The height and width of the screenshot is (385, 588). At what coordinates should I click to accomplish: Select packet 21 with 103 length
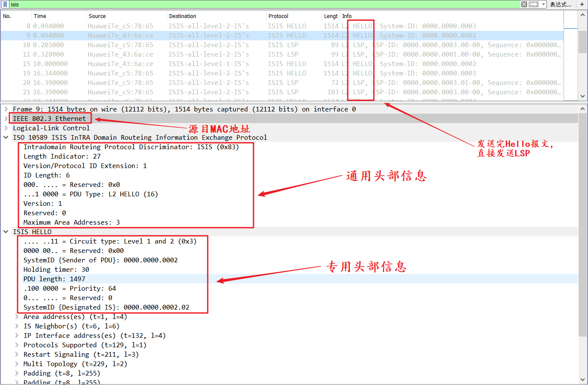pos(282,92)
